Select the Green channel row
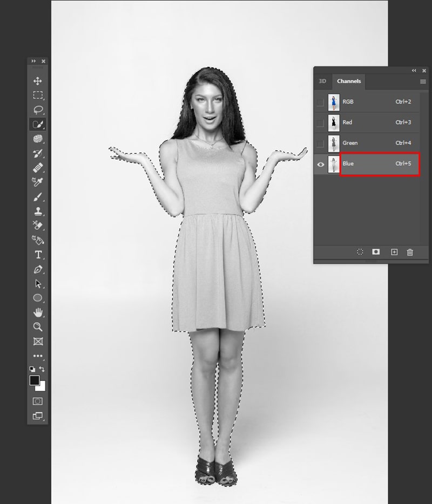The height and width of the screenshot is (504, 432). click(367, 143)
